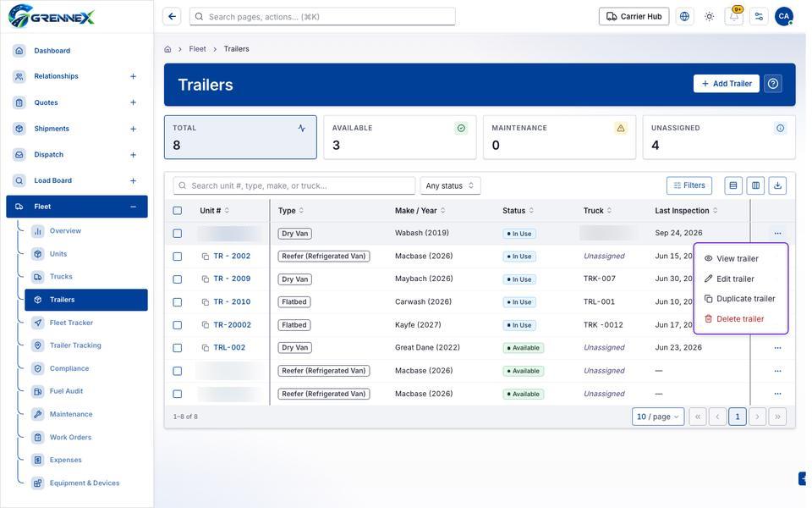812x508 pixels.
Task: Copy unit number TRL-002
Action: (x=205, y=348)
